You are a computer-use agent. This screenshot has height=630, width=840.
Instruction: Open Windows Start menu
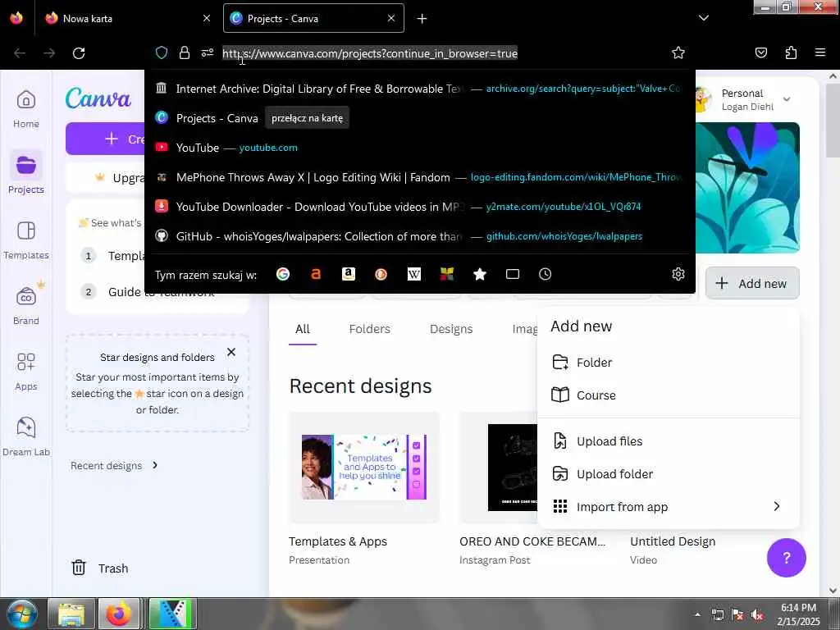coord(21,614)
